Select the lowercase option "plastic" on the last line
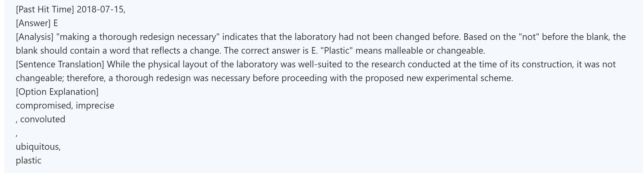Image resolution: width=644 pixels, height=173 pixels. click(x=29, y=161)
